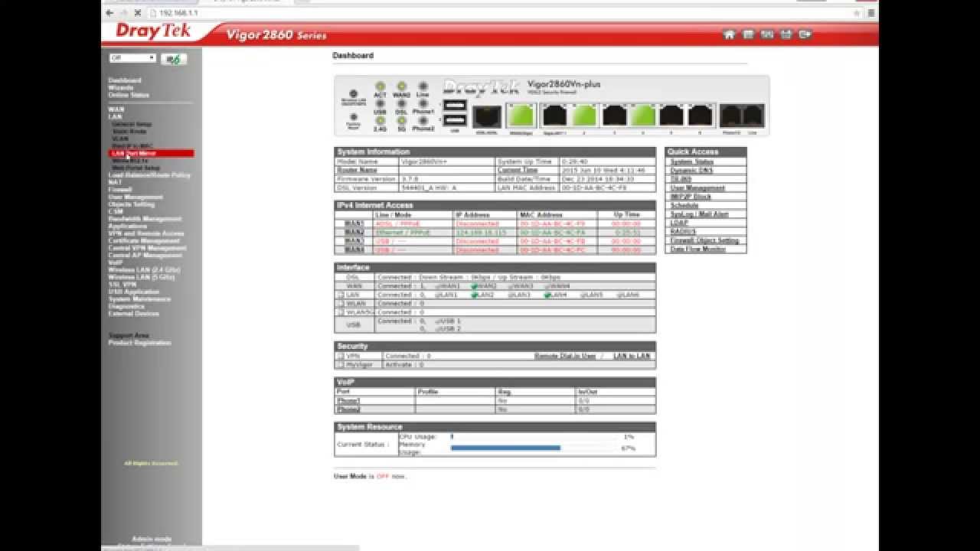Click the expand icon beside the MyVigor row
Image resolution: width=980 pixels, height=551 pixels.
(340, 365)
